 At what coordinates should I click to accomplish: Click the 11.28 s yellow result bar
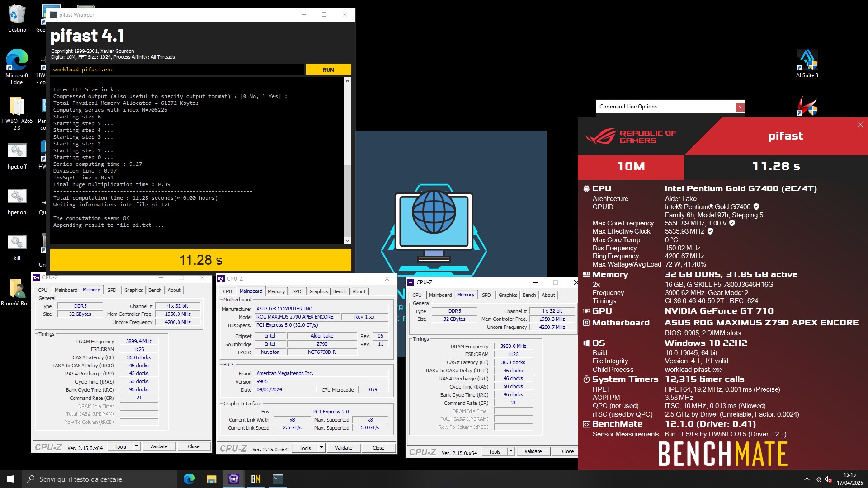coord(200,260)
